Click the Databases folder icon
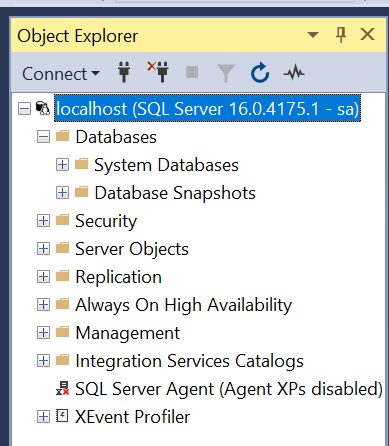The image size is (389, 446). point(62,136)
